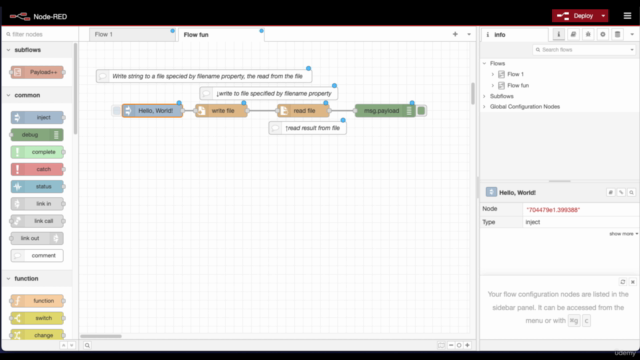Screen dimensions: 640x360
Task: Open the search icon in canvas footer
Action: pos(87,345)
